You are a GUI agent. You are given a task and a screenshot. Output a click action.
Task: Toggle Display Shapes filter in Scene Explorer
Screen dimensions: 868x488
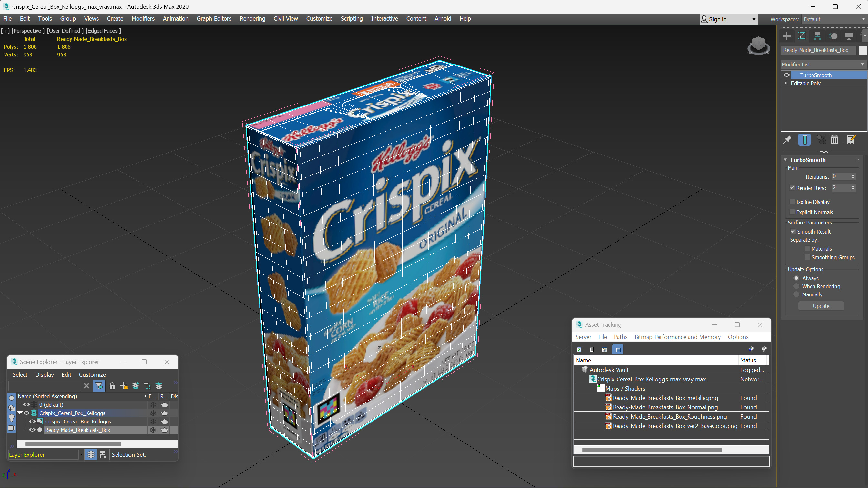coord(11,408)
